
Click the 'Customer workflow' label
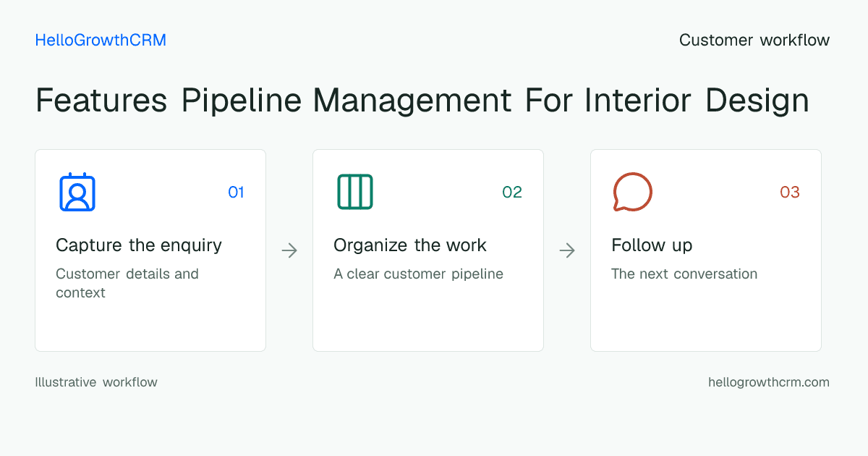[754, 41]
